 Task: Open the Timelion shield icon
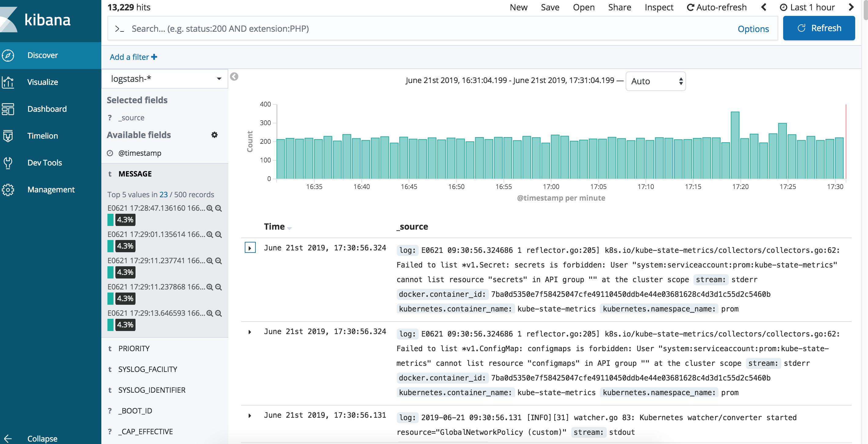click(8, 136)
